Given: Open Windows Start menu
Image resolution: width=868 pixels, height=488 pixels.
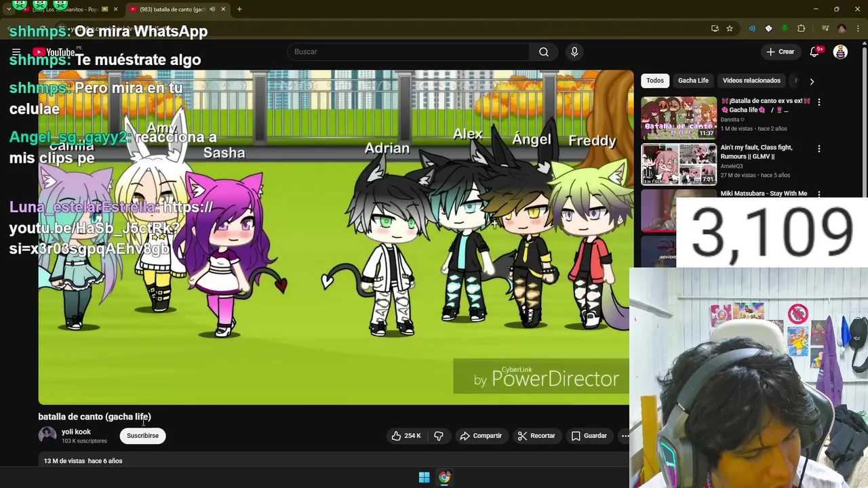Looking at the screenshot, I should coord(424,477).
